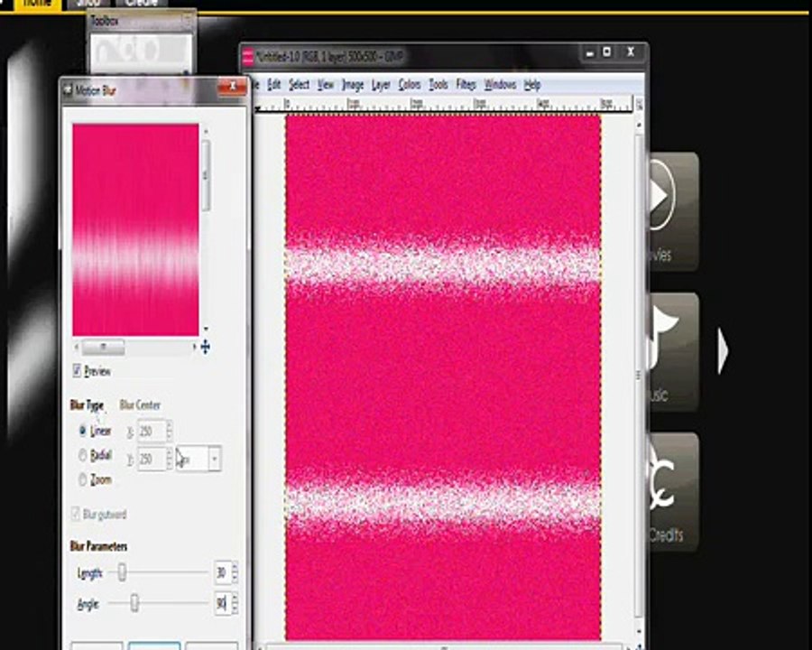Click the Length slider handle

point(122,572)
